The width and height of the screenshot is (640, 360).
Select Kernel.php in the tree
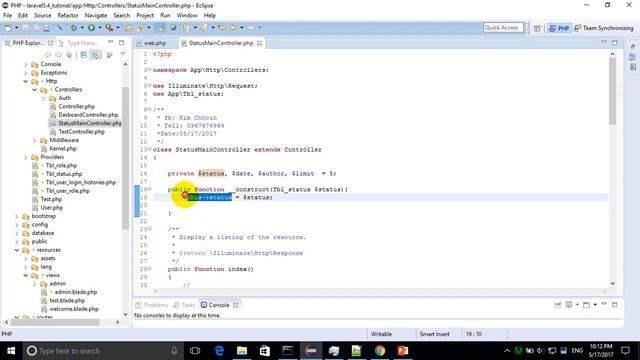[x=63, y=149]
